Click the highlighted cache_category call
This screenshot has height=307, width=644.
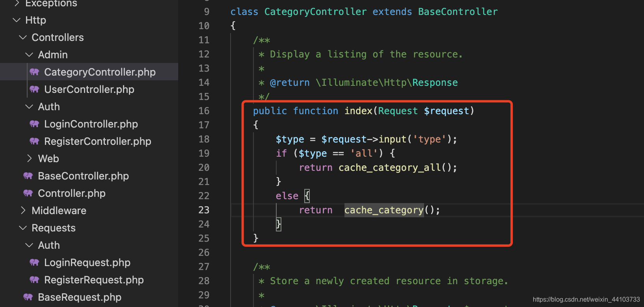[384, 210]
